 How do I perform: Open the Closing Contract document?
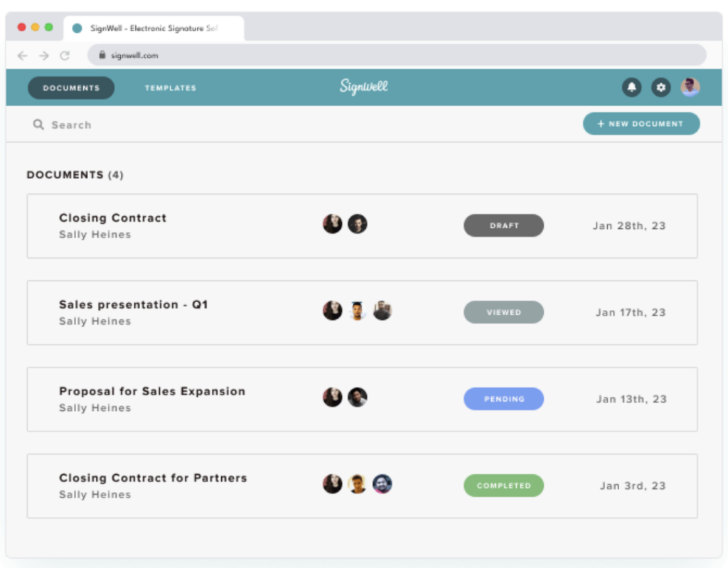[x=112, y=218]
